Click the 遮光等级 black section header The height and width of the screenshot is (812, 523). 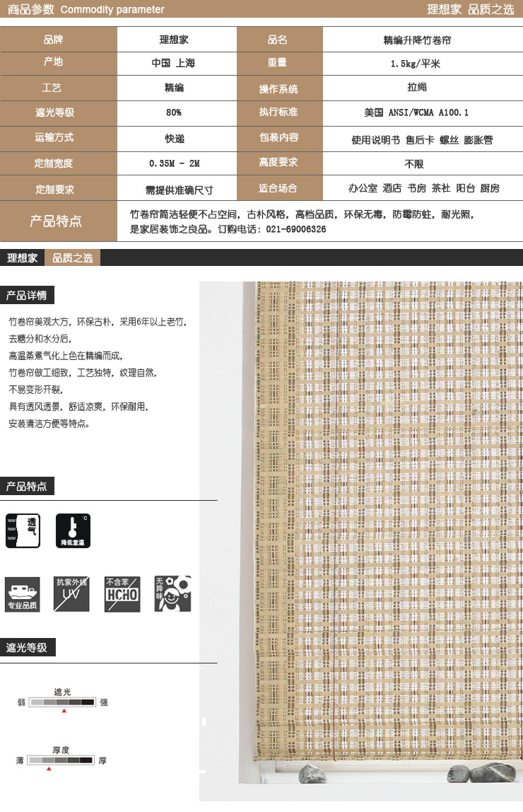(27, 647)
